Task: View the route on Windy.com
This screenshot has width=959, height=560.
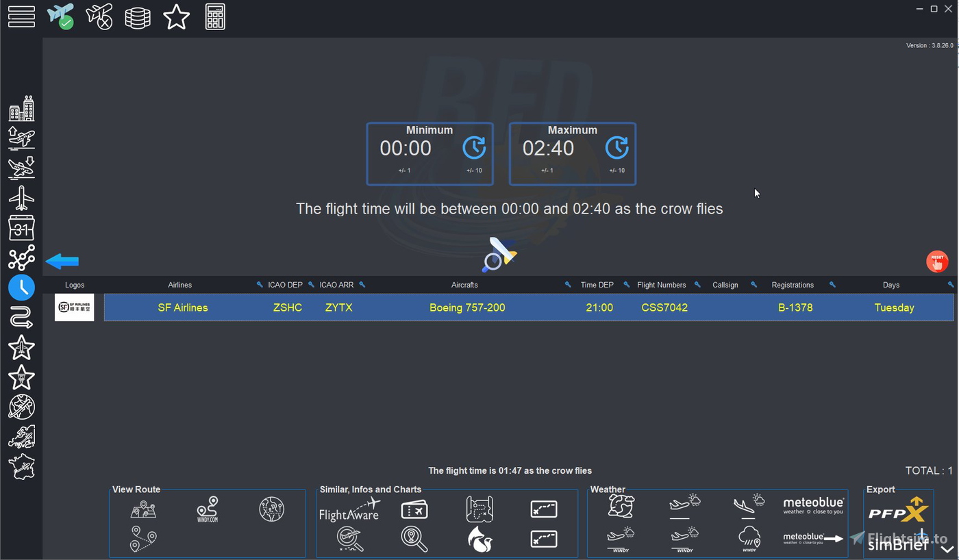Action: [x=208, y=509]
